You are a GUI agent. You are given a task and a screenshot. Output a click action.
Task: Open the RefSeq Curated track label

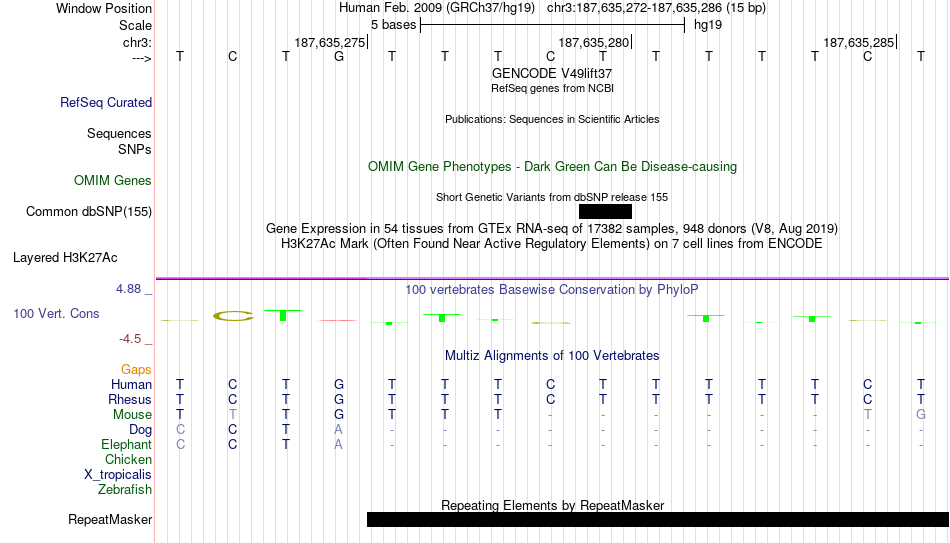105,102
